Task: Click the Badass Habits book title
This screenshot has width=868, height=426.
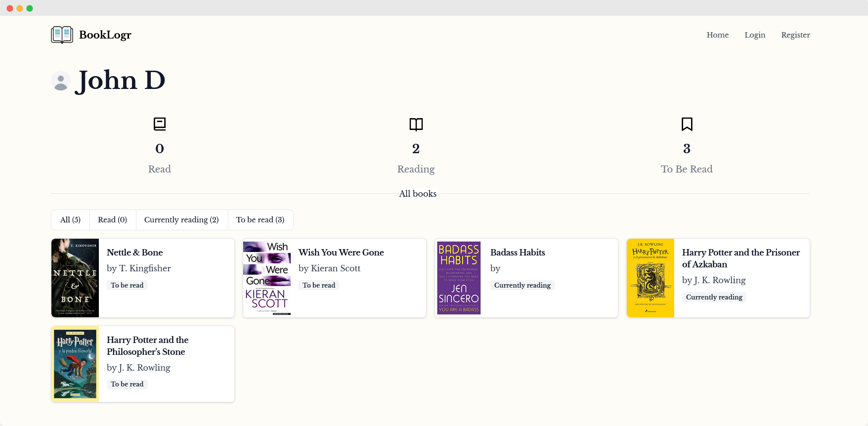Action: 517,253
